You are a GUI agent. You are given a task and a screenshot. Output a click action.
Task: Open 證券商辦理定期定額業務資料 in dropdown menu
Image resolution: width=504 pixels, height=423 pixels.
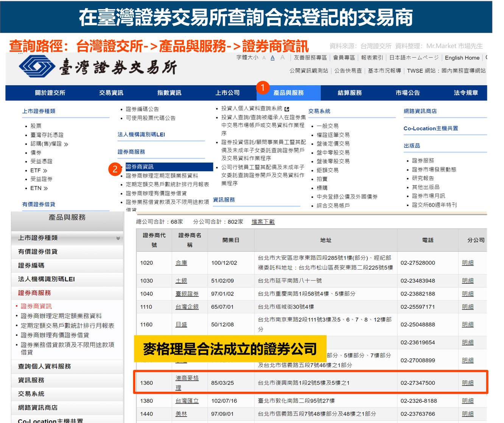pos(162,176)
